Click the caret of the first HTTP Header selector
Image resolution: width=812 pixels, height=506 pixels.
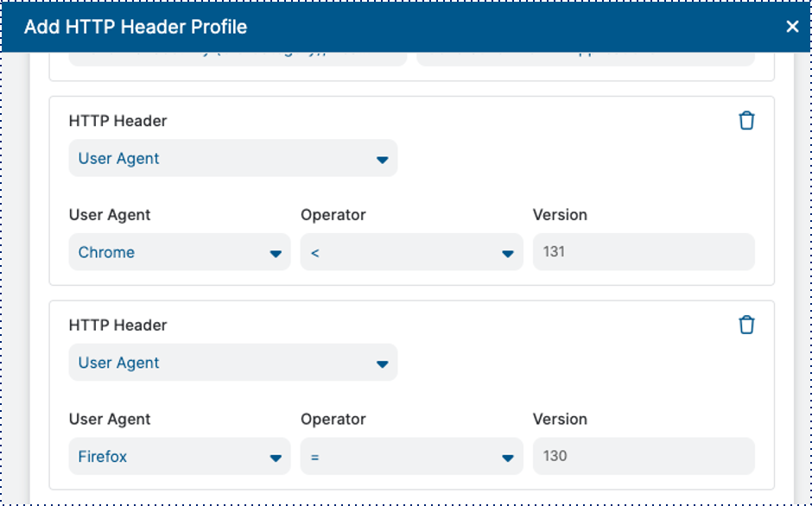click(x=382, y=160)
